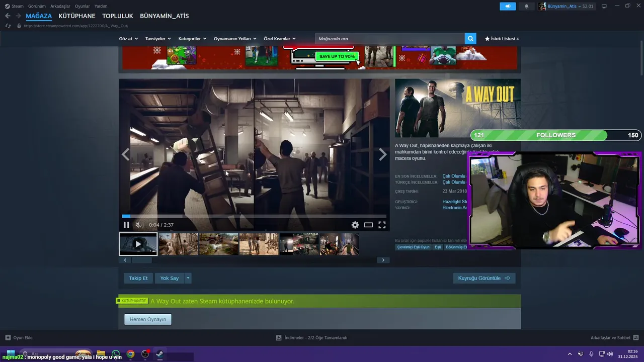Switch to the KÜTÜPHANE tab
Screen dimensions: 644x362
(77, 16)
